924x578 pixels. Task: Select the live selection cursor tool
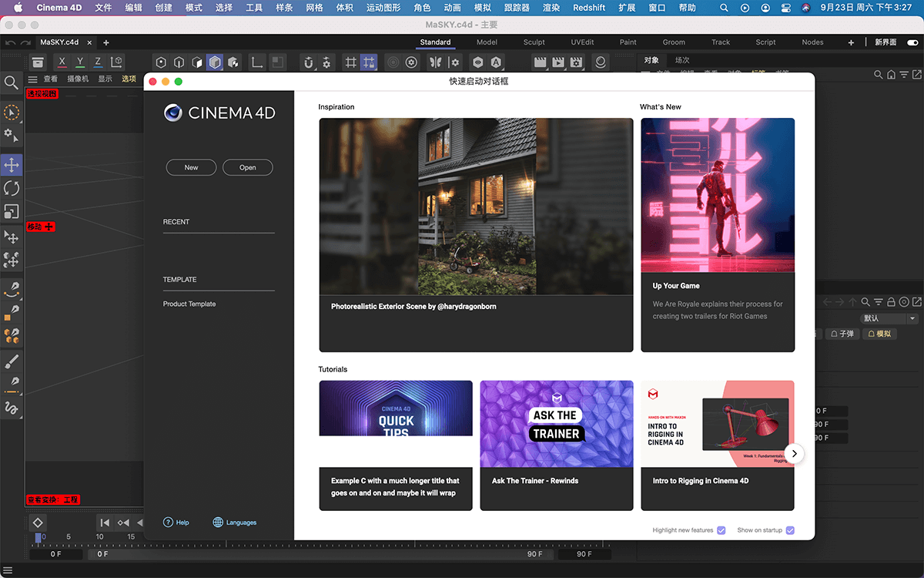(12, 113)
